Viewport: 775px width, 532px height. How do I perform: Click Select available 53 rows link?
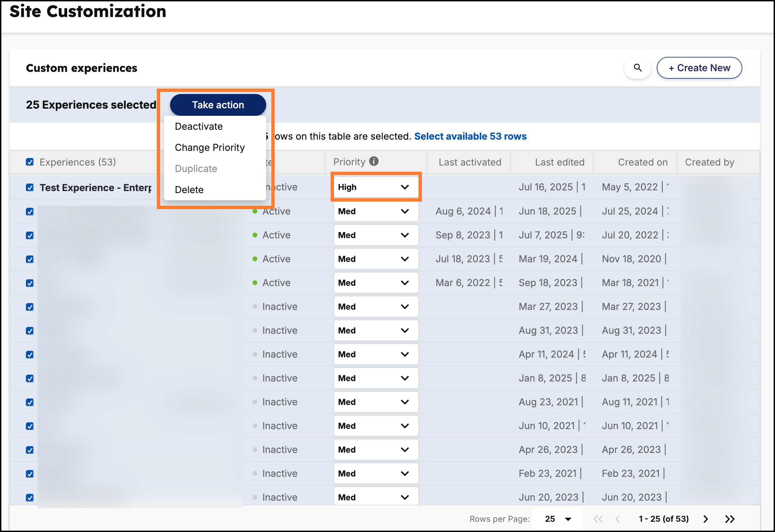click(470, 136)
